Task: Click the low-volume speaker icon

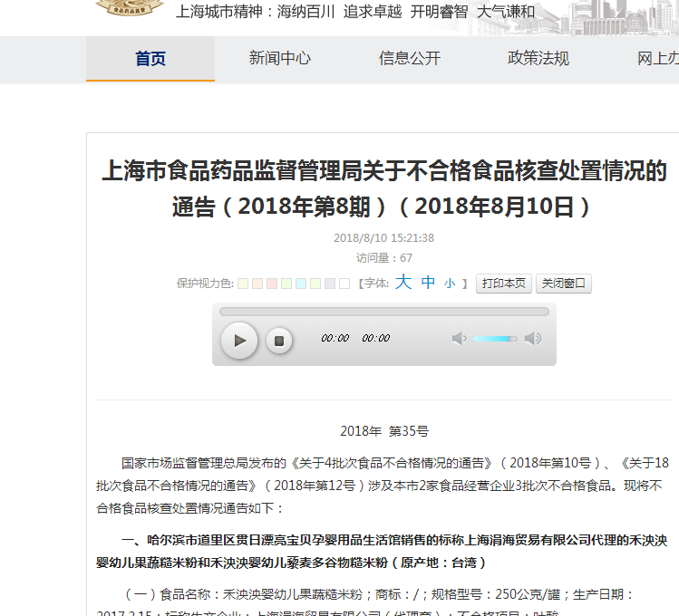Action: pyautogui.click(x=459, y=339)
